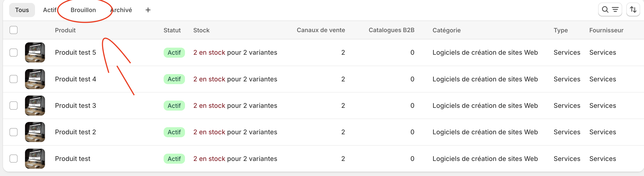Switch to the Brouillon tab
Screen dimensions: 644x176
point(83,10)
